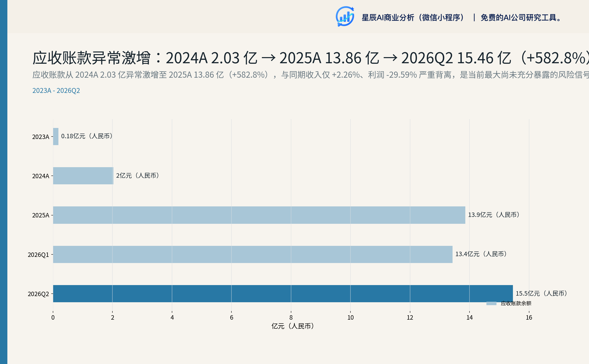The height and width of the screenshot is (364, 589).
Task: Select the 2023A bar
Action: pos(56,137)
